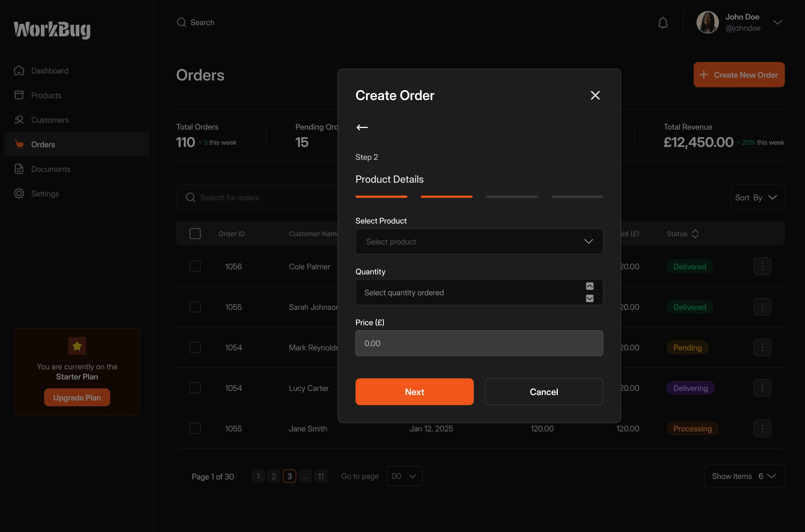Viewport: 805px width, 532px height.
Task: Open Products in the sidebar
Action: (77, 95)
